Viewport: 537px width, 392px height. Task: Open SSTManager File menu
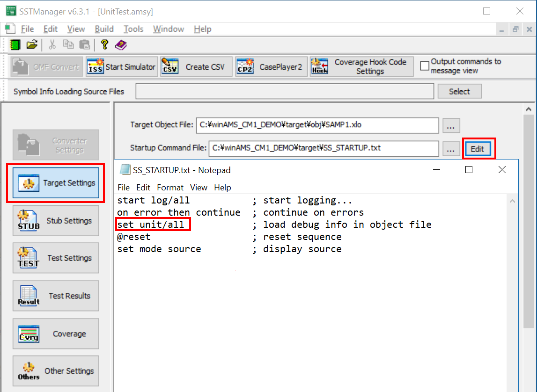[28, 29]
